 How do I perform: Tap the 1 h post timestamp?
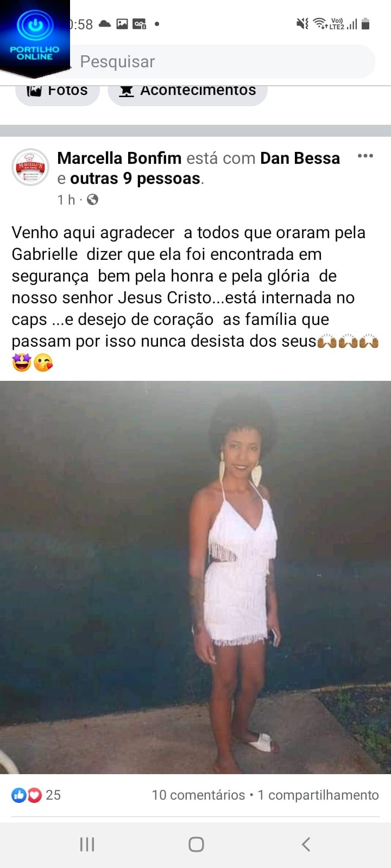66,200
